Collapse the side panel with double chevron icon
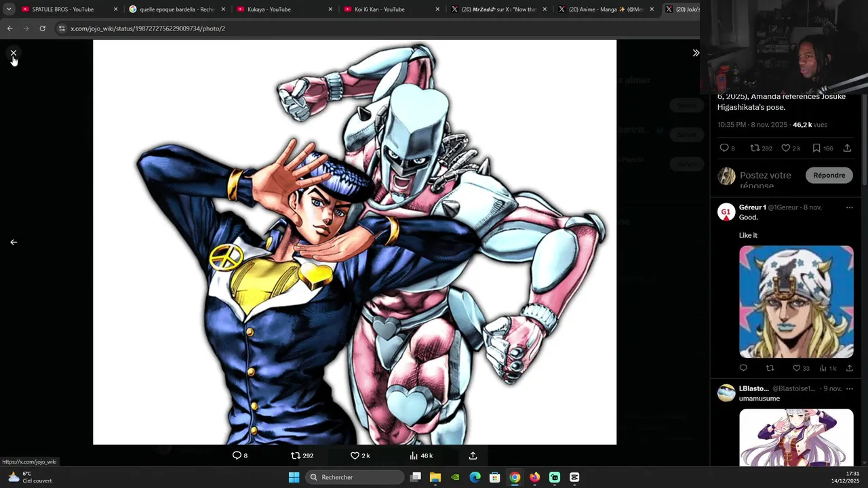This screenshot has height=488, width=868. 696,53
